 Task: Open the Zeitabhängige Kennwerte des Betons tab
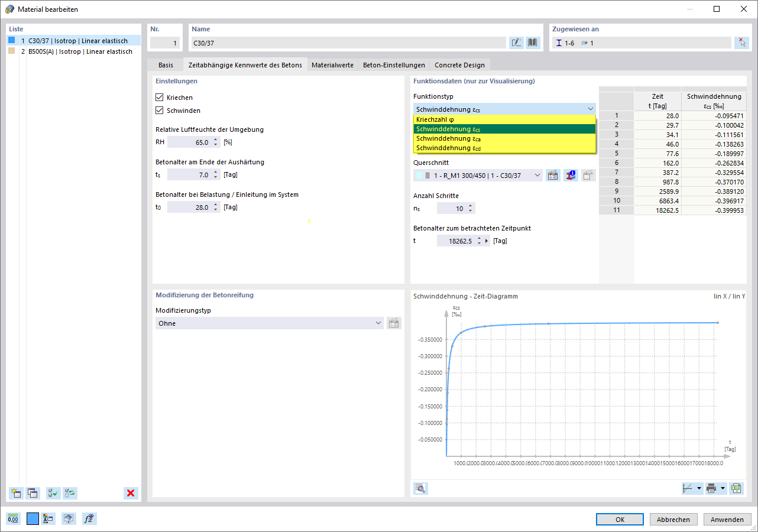245,65
